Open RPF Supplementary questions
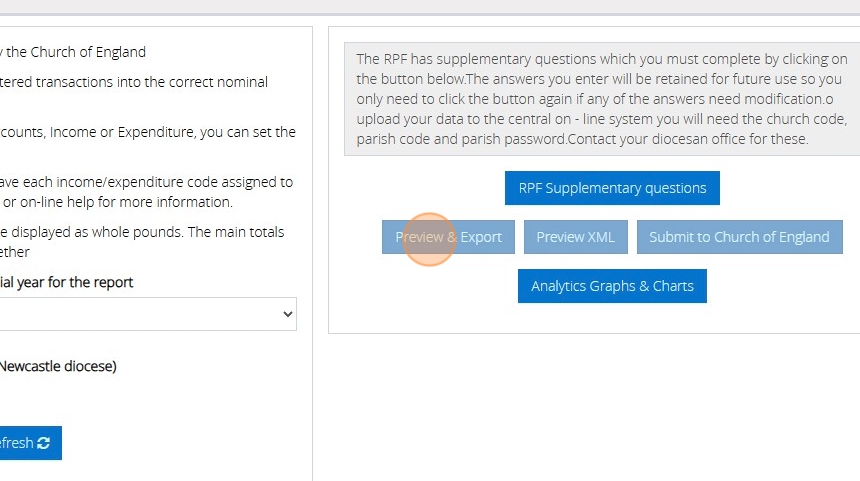860x481 pixels. pos(612,188)
